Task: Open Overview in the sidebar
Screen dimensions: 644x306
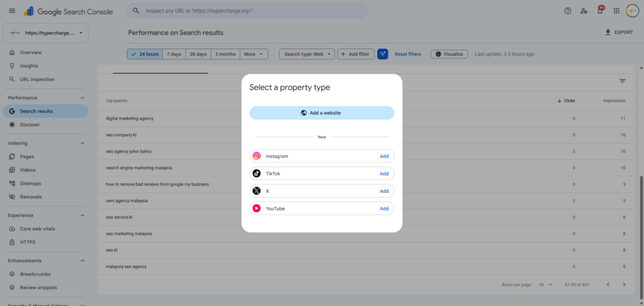Action: pos(45,53)
